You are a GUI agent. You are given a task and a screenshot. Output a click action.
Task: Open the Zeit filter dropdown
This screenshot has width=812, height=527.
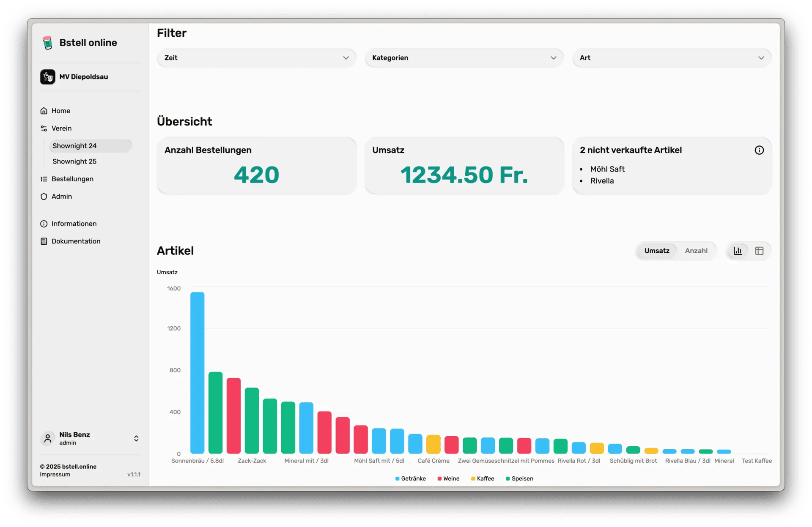256,58
